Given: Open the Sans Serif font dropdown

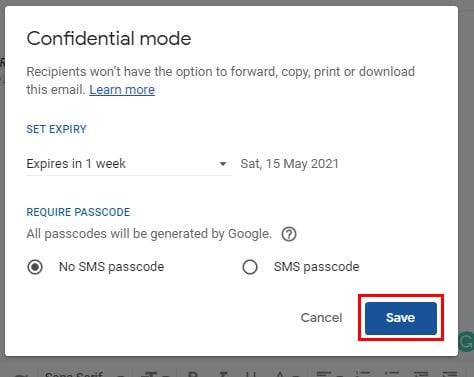Looking at the screenshot, I should tap(83, 375).
